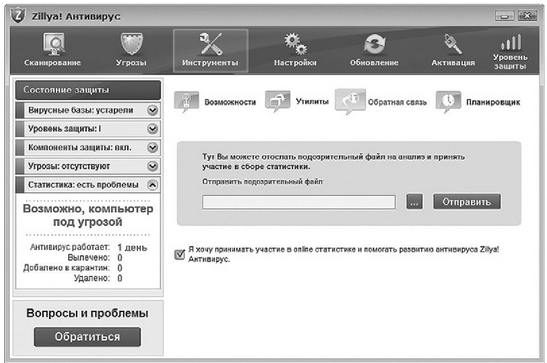Click the Угрозы: отсутствуют row label

click(69, 166)
